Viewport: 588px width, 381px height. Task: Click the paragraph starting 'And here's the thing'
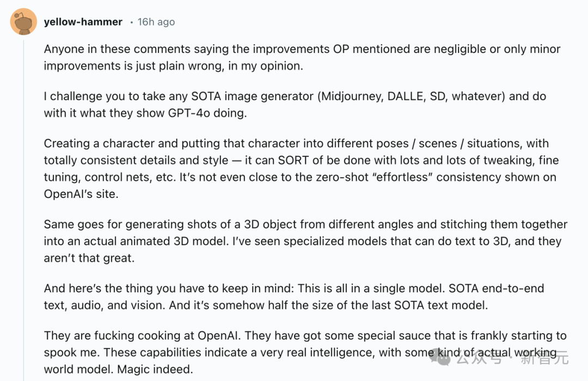coord(293,297)
